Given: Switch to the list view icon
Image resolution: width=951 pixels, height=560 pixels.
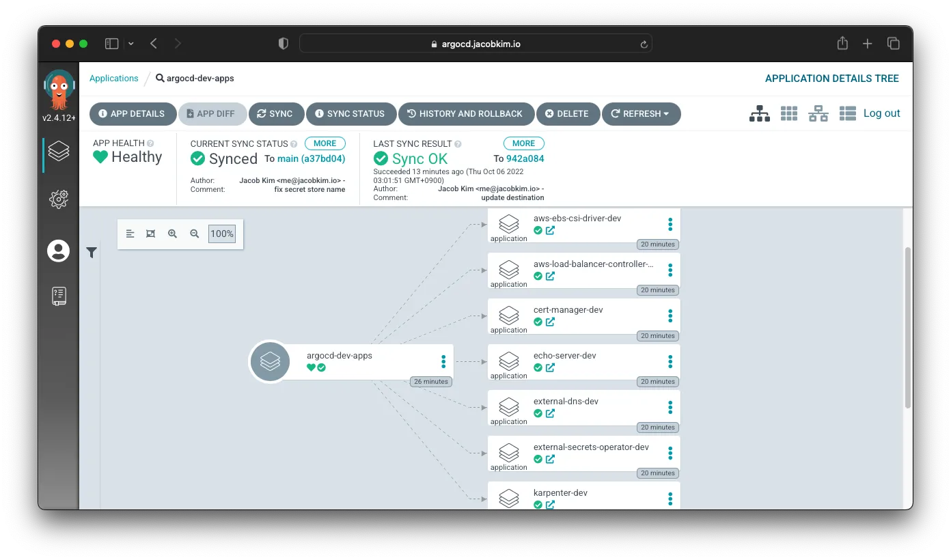Looking at the screenshot, I should [847, 113].
